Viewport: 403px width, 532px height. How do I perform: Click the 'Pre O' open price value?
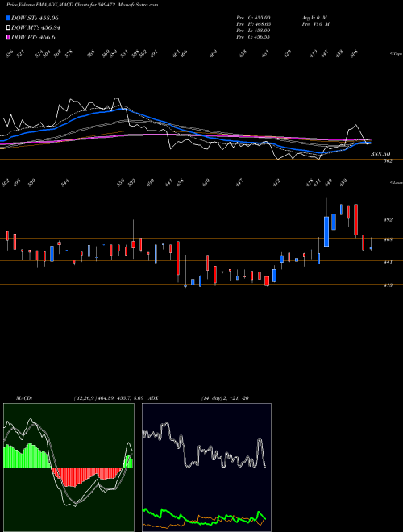pos(253,17)
